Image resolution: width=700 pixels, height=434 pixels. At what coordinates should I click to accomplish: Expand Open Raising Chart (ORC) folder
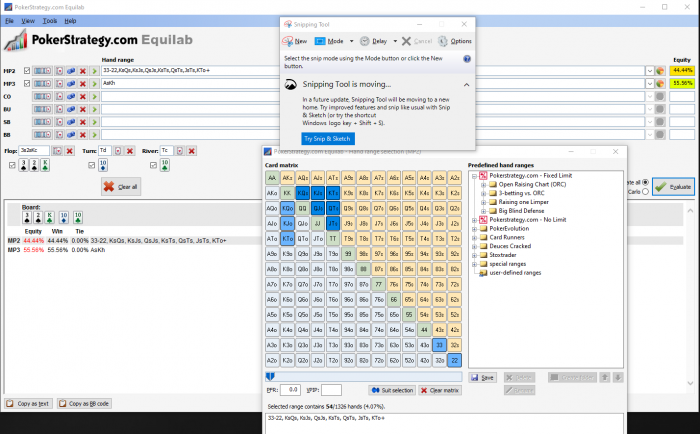click(x=483, y=184)
